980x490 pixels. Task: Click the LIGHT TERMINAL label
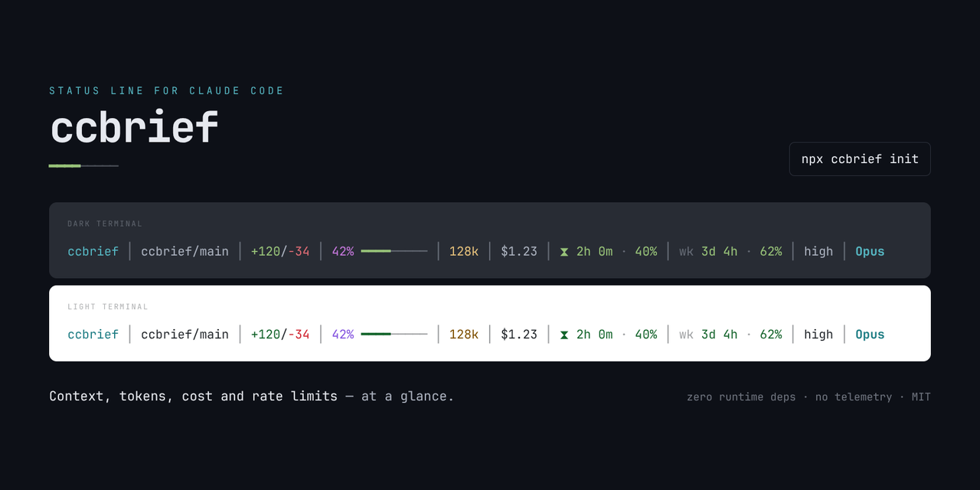[108, 307]
